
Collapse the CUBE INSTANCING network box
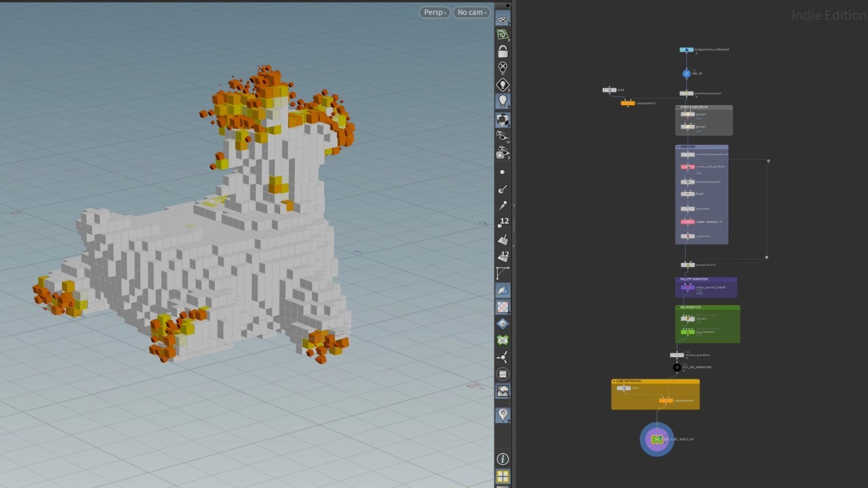[614, 382]
